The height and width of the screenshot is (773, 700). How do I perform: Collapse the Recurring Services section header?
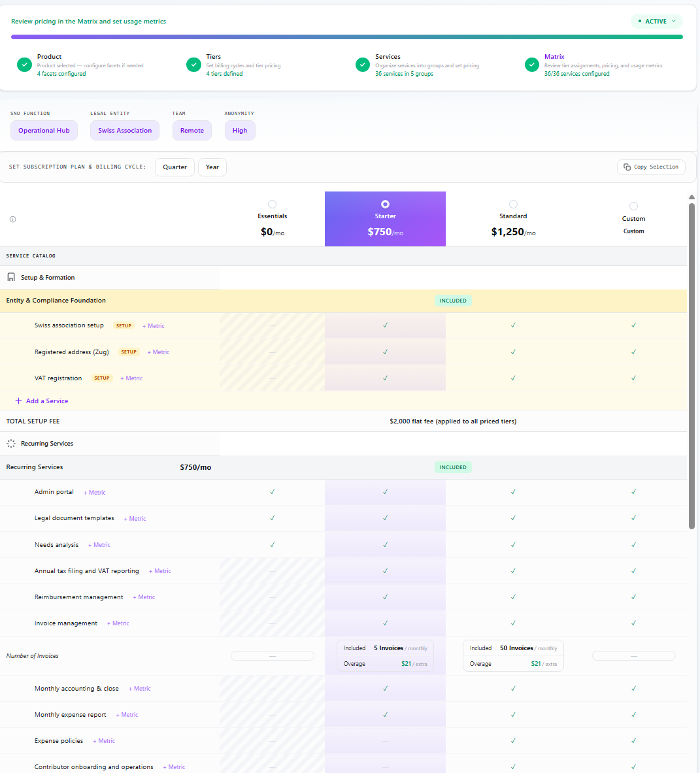click(109, 444)
